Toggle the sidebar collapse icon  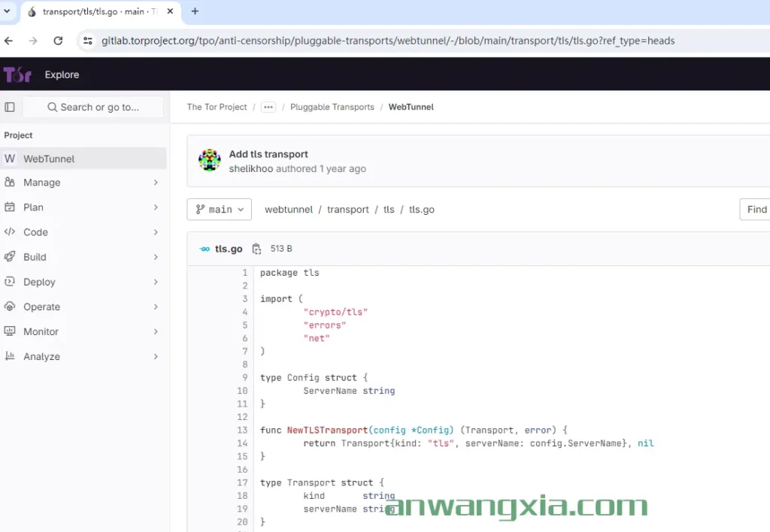(x=9, y=107)
